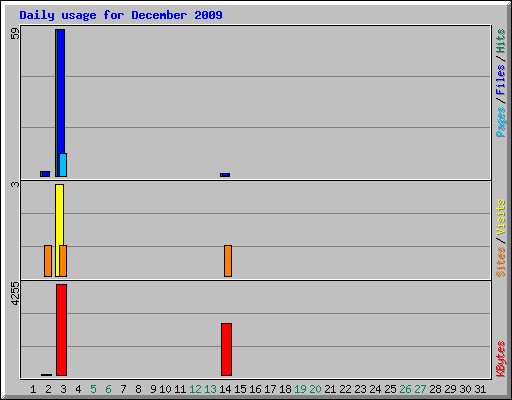The image size is (512, 400).
Task: Click day label '29' on the axis
Action: tap(450, 389)
